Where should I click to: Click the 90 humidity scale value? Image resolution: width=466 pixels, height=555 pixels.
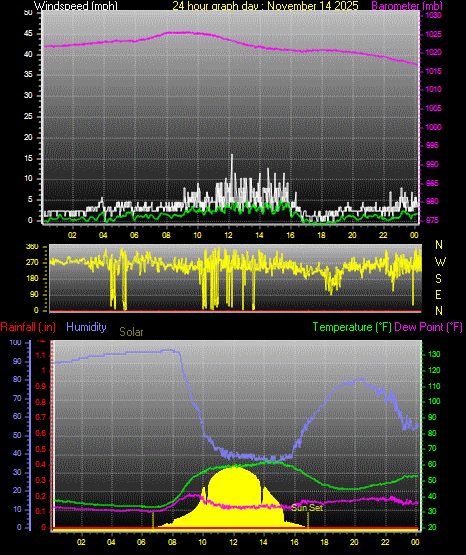tap(17, 361)
